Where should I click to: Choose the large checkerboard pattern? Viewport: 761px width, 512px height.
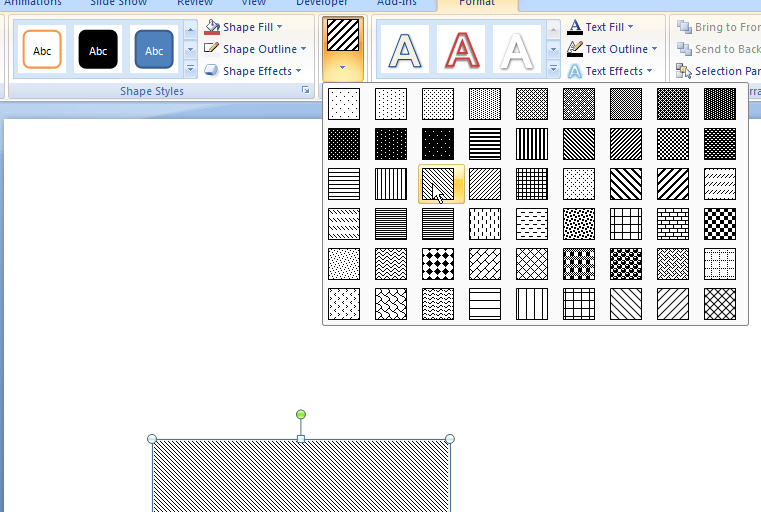(719, 223)
